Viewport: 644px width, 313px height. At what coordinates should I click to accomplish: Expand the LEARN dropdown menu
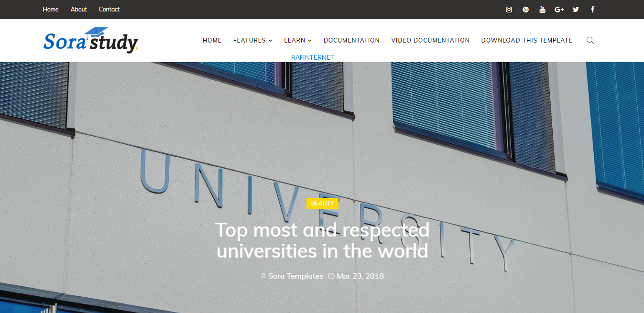[x=298, y=40]
